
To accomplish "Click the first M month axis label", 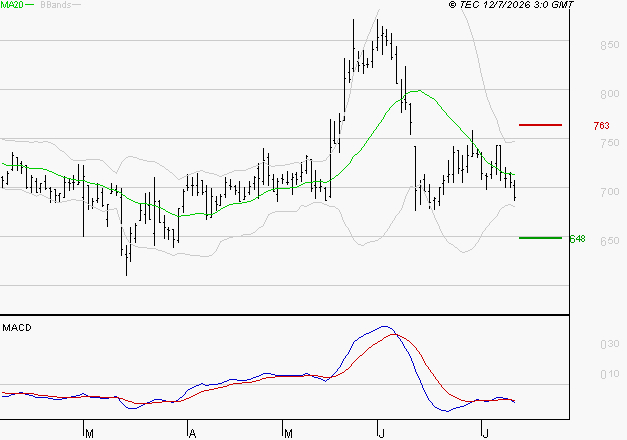I will click(90, 434).
